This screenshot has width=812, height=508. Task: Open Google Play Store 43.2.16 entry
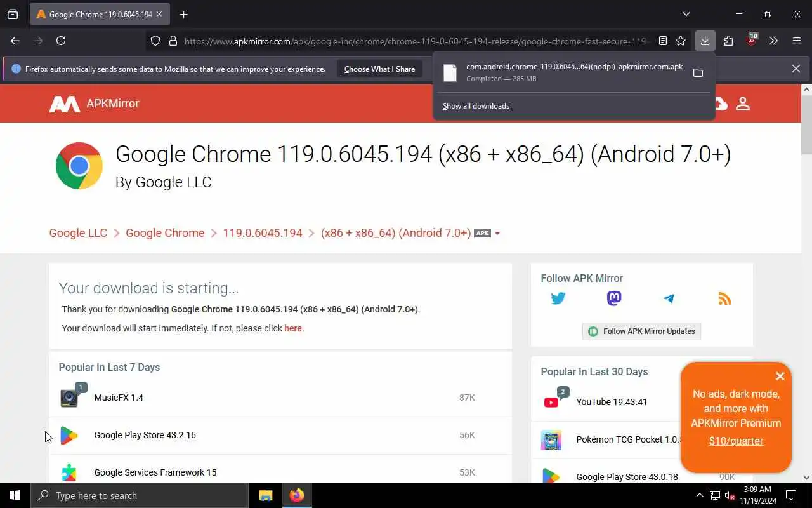tap(145, 435)
